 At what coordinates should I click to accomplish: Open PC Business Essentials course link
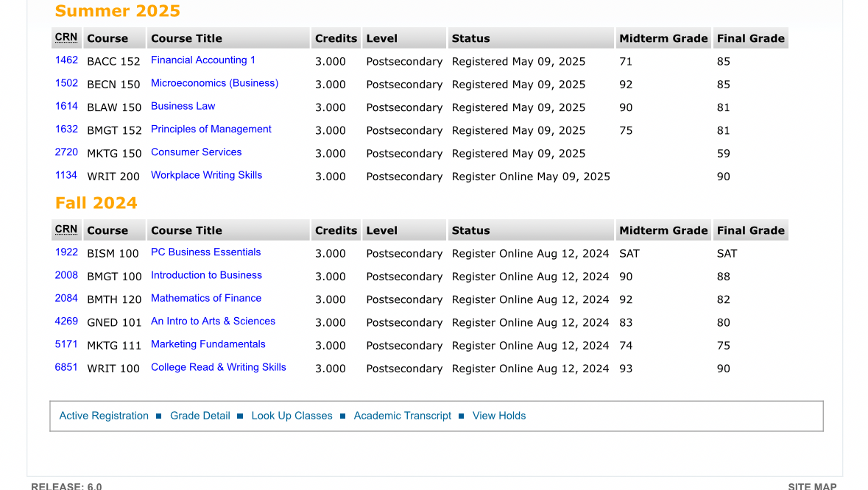tap(205, 252)
